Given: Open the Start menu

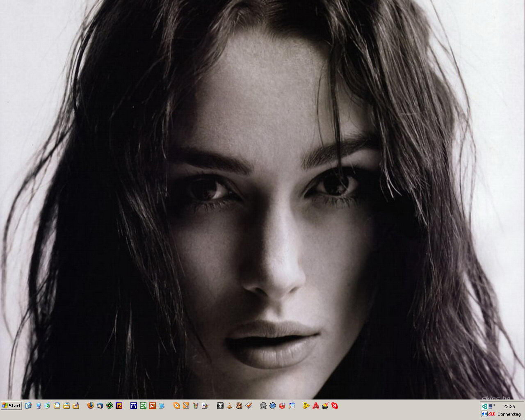Looking at the screenshot, I should (11, 406).
